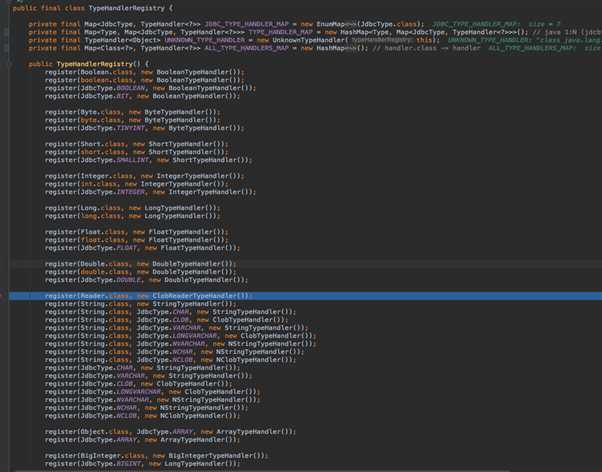The width and height of the screenshot is (602, 472).
Task: Click the String.class JdbcType.LONGVARCHAR register line
Action: (180, 336)
